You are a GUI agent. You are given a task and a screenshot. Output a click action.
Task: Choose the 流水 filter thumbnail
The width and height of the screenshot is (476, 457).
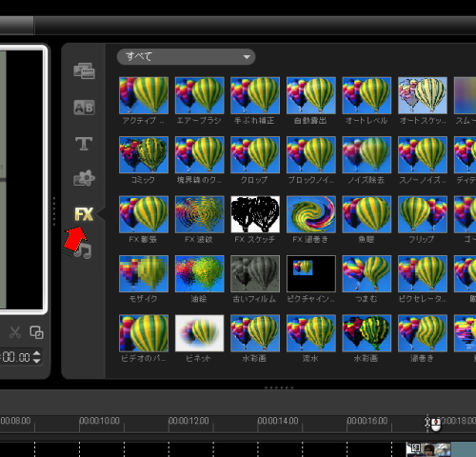tap(311, 333)
